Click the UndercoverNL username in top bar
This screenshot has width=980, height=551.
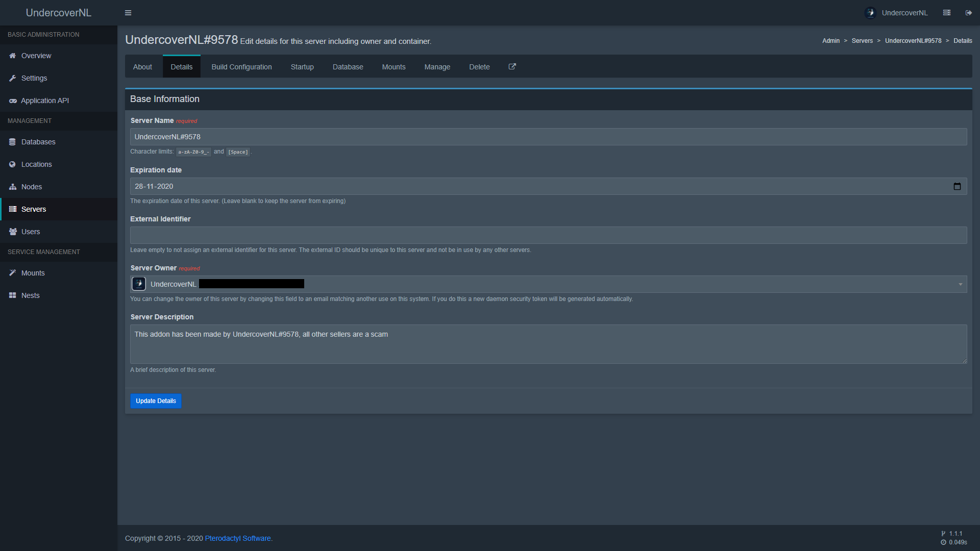(904, 13)
